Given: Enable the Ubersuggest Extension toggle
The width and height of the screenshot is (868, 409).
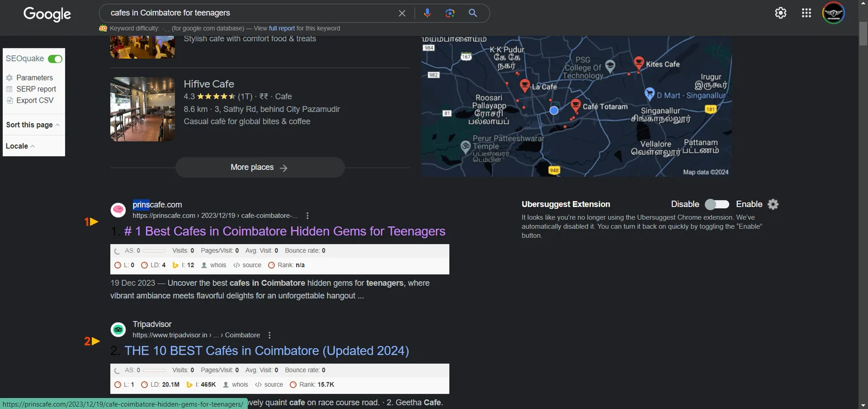Looking at the screenshot, I should (717, 204).
